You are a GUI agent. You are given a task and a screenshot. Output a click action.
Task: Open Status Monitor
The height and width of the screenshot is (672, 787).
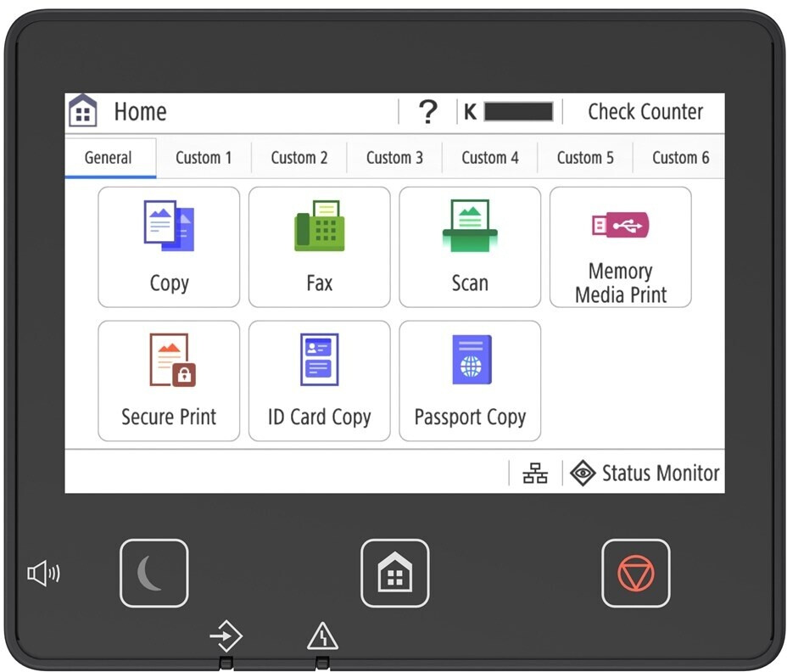coord(645,473)
